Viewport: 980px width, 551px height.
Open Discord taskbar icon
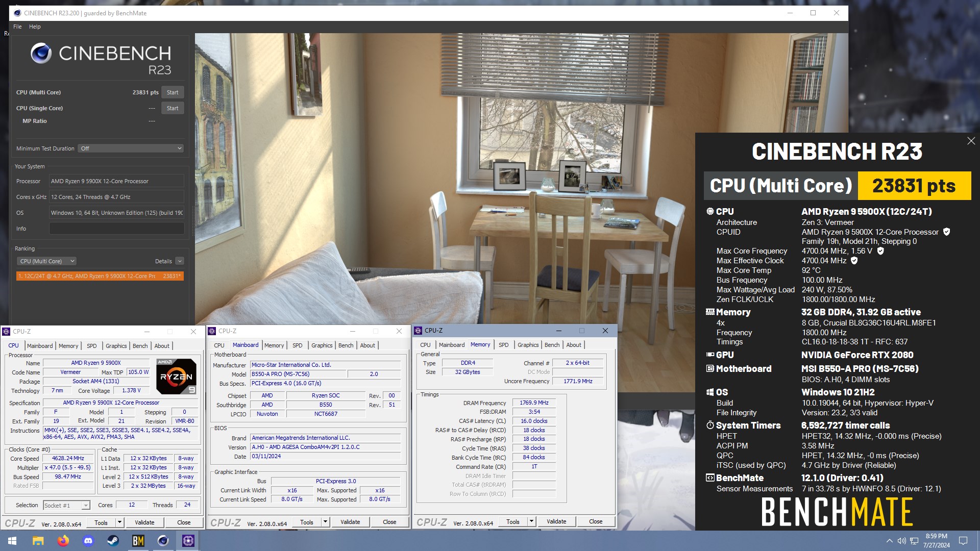coord(88,541)
